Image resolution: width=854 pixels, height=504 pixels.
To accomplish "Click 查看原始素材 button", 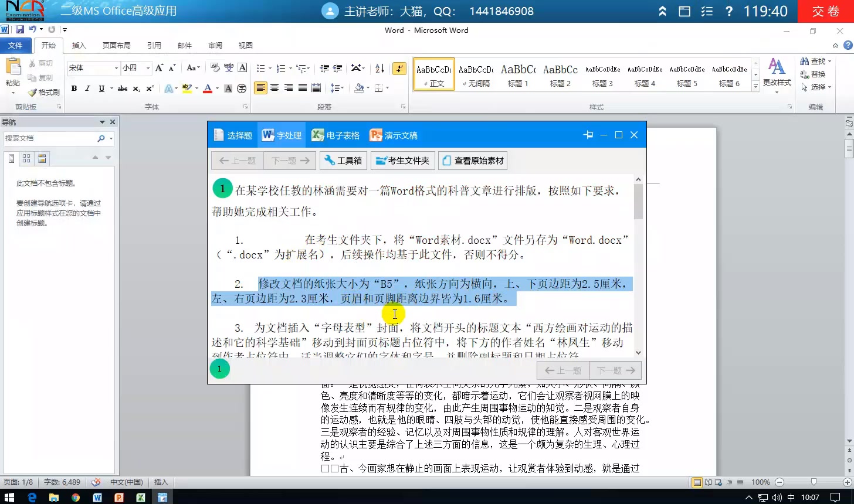I will [472, 161].
